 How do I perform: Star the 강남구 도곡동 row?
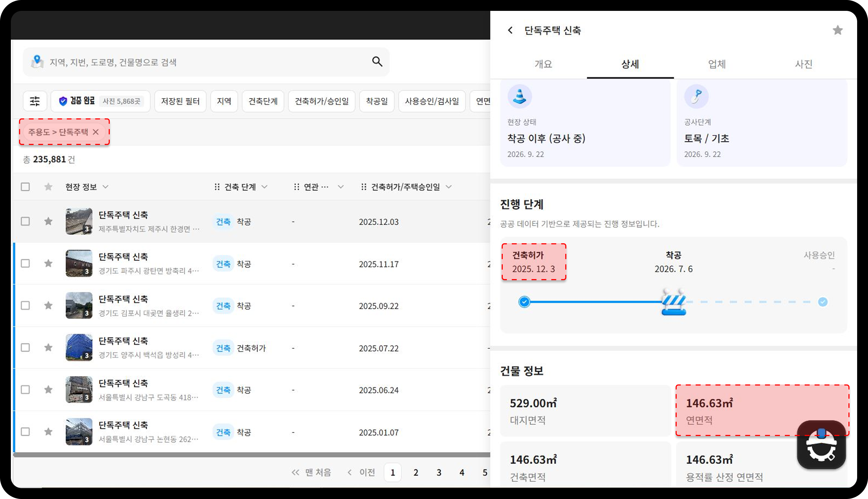pos(48,390)
